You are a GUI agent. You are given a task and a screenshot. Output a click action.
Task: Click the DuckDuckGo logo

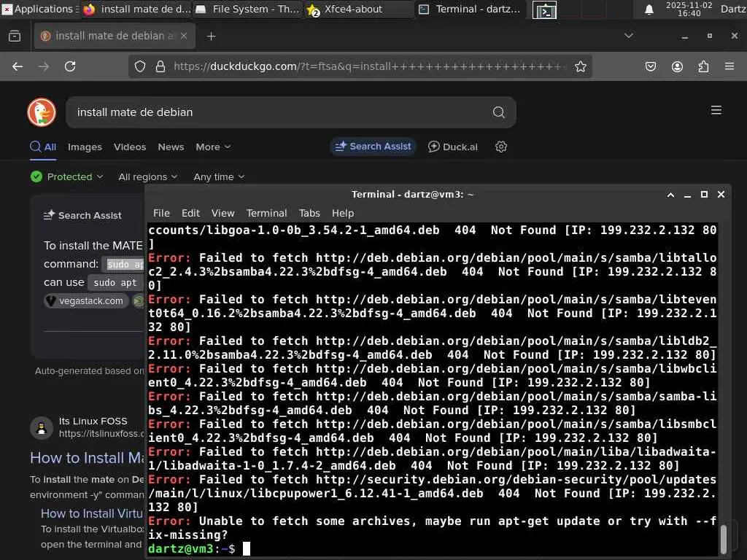point(42,112)
